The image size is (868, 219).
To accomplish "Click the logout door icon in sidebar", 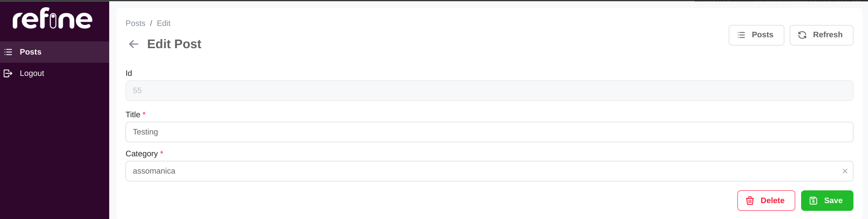I will (8, 73).
